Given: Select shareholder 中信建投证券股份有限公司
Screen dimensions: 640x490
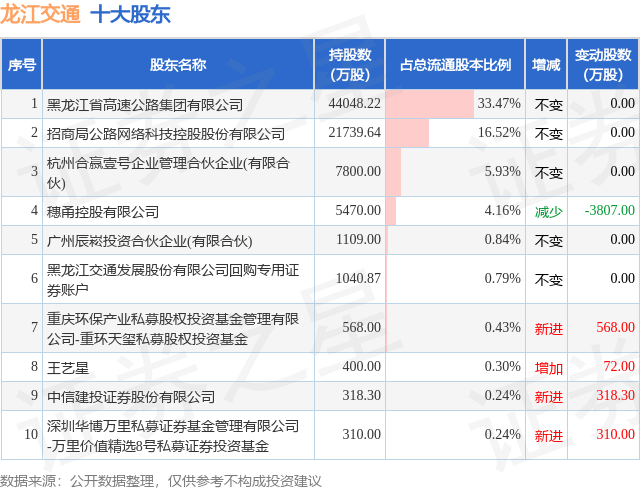Looking at the screenshot, I should click(131, 397).
